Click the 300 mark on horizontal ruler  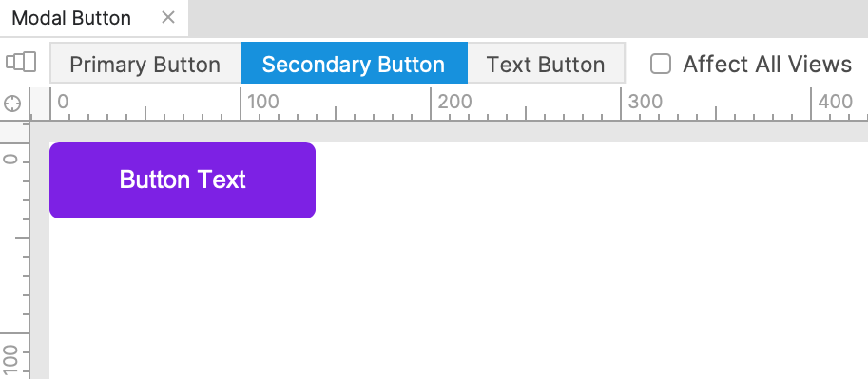click(645, 102)
